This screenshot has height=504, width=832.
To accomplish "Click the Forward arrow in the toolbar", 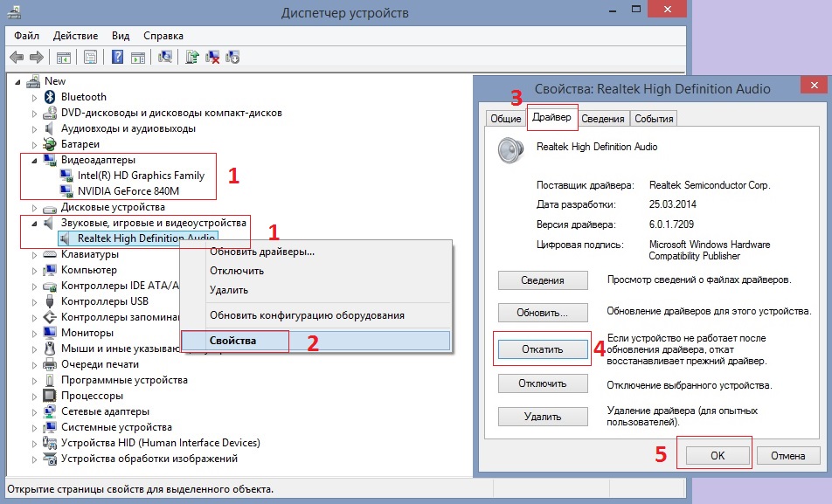I will [x=37, y=57].
